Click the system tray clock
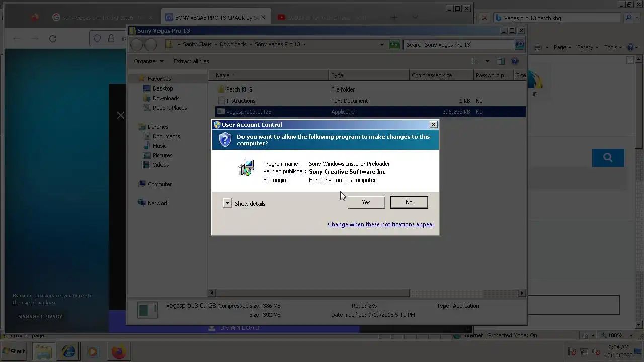The height and width of the screenshot is (362, 644). 618,351
